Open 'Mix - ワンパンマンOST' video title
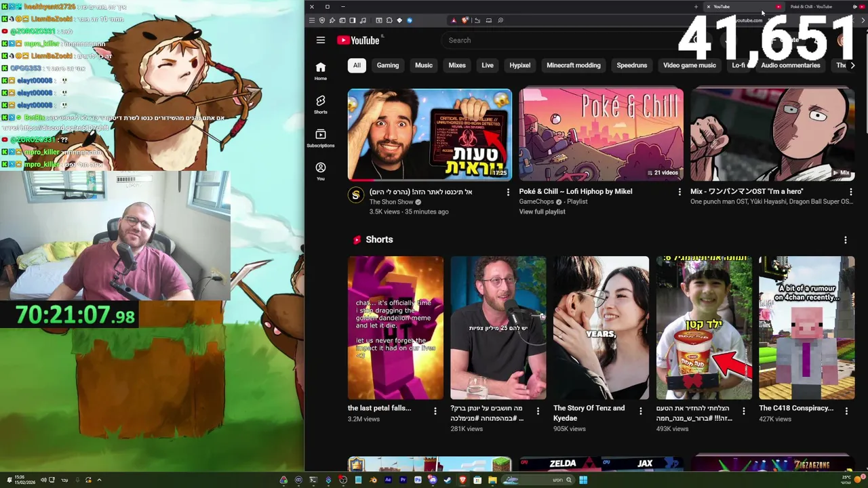 [747, 191]
